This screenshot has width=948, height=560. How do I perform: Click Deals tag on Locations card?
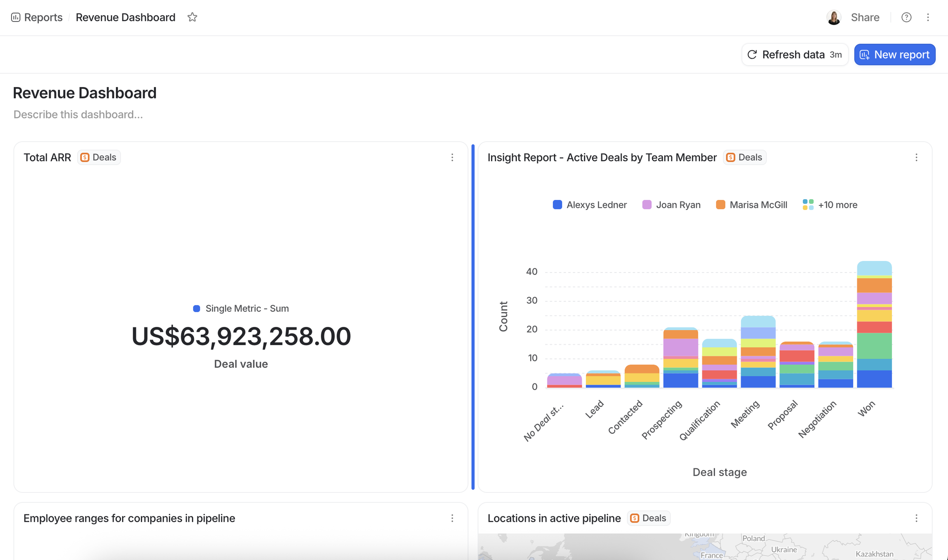point(648,518)
